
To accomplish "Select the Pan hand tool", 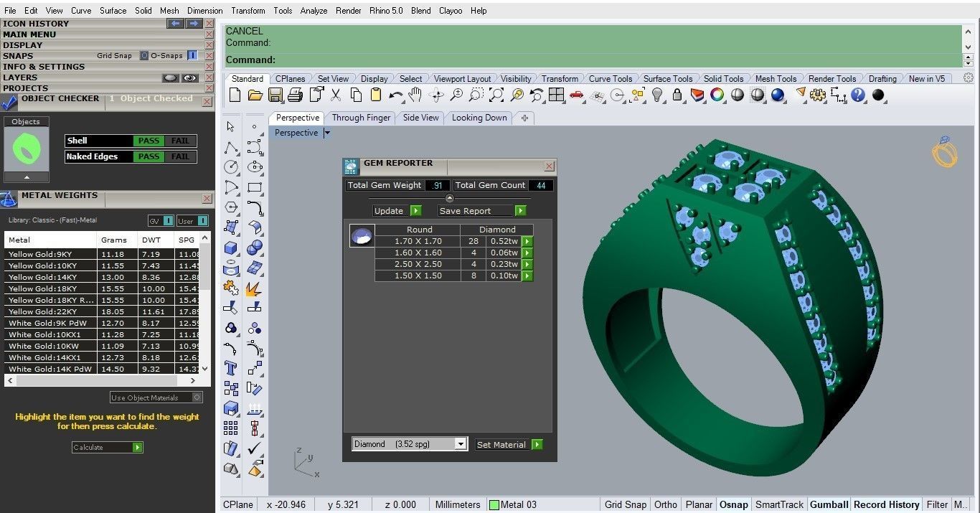I will (415, 95).
